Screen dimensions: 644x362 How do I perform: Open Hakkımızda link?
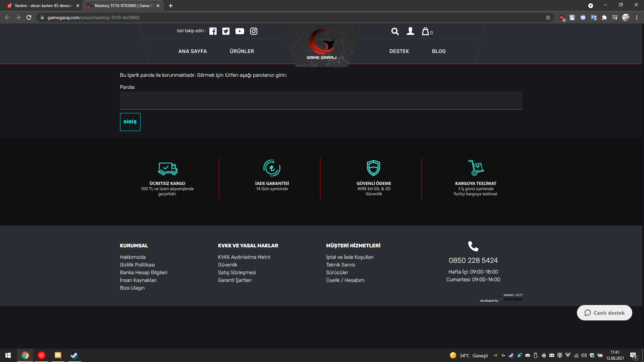133,257
